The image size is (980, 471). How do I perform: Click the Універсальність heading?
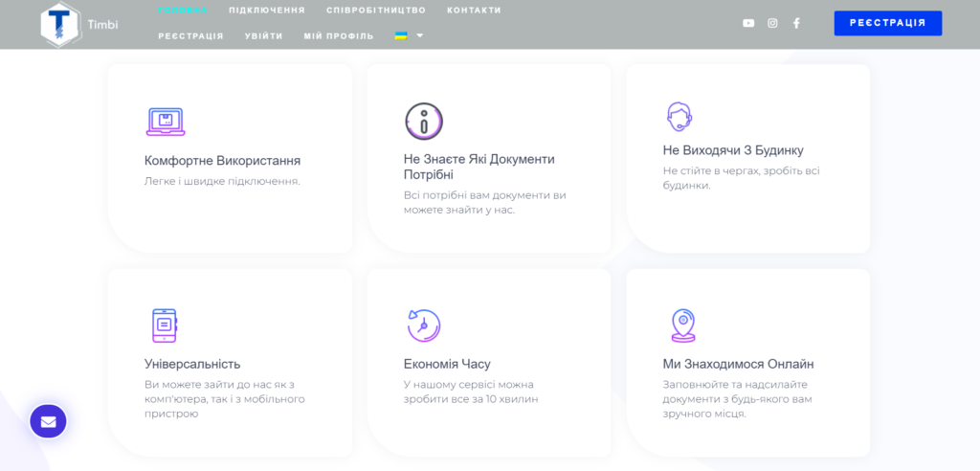192,364
